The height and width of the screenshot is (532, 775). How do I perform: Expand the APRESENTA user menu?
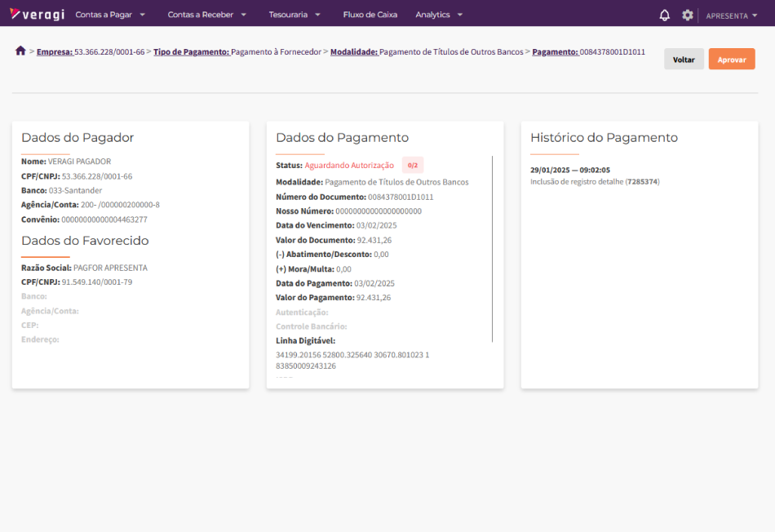pyautogui.click(x=731, y=16)
